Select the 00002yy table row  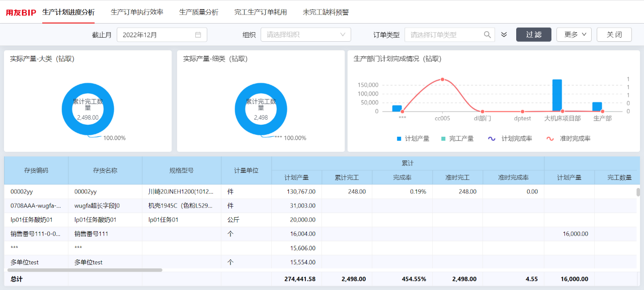(x=322, y=191)
